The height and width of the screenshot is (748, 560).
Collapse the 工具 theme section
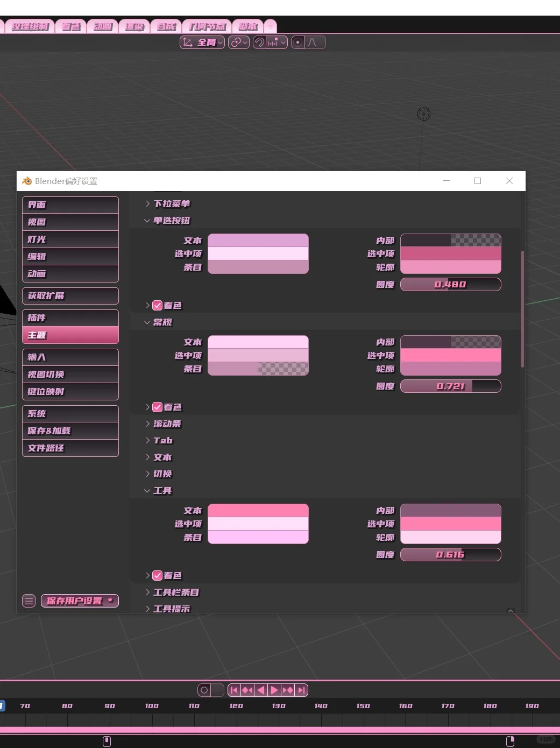tap(158, 491)
